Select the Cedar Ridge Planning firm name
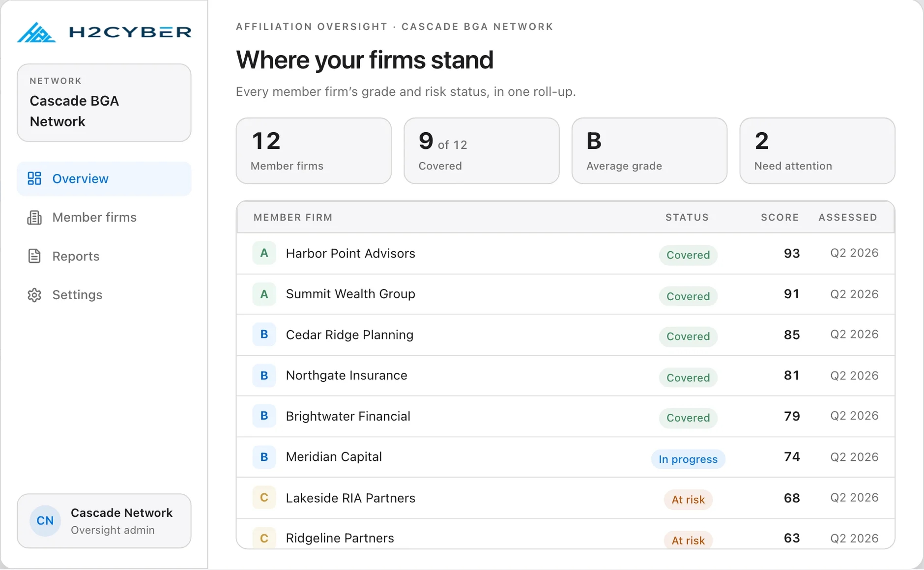The image size is (924, 570). pyautogui.click(x=349, y=335)
